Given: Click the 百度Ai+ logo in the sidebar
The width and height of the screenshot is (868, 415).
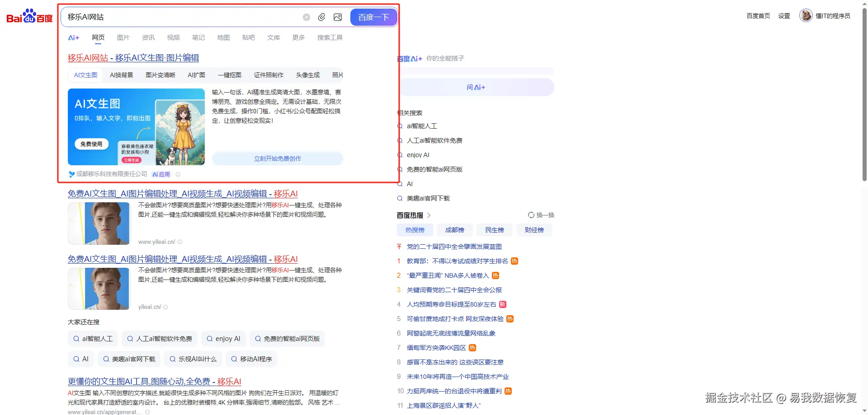Looking at the screenshot, I should click(410, 59).
